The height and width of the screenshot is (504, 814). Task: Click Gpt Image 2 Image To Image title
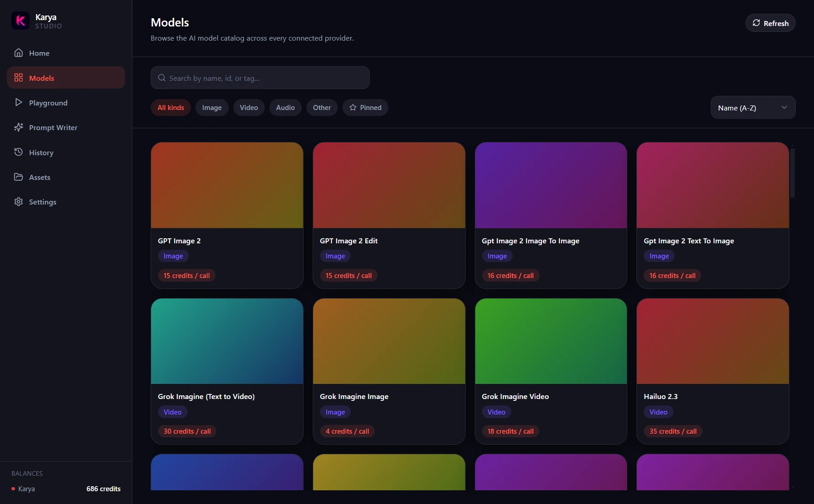click(530, 241)
